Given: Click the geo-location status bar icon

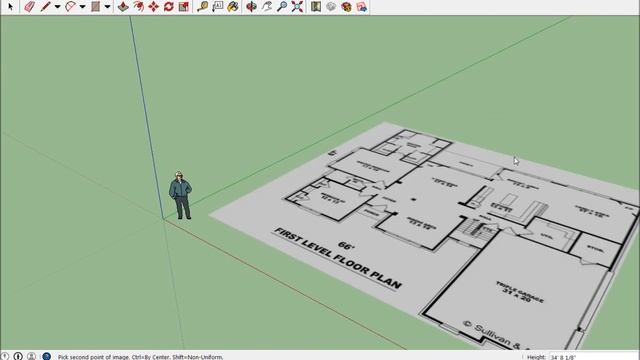Looking at the screenshot, I should [x=4, y=356].
